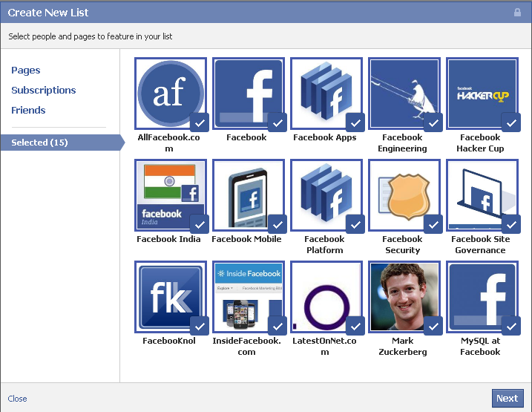Image resolution: width=532 pixels, height=412 pixels.
Task: Click the lock icon in title bar
Action: click(517, 13)
